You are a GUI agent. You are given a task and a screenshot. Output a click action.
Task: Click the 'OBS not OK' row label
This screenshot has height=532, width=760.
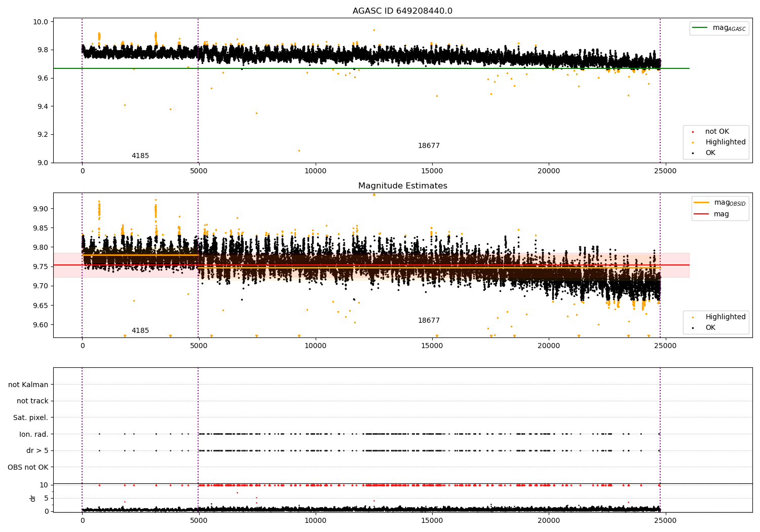28,467
